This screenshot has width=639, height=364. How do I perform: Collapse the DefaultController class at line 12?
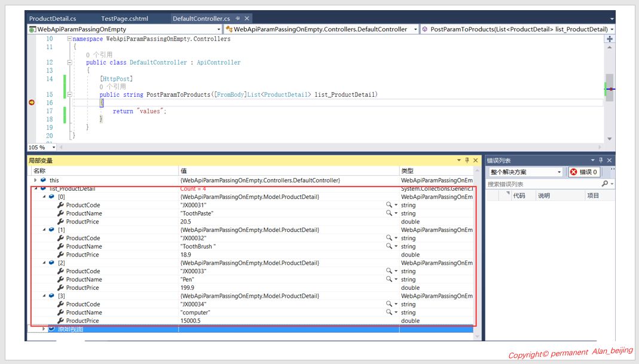69,62
